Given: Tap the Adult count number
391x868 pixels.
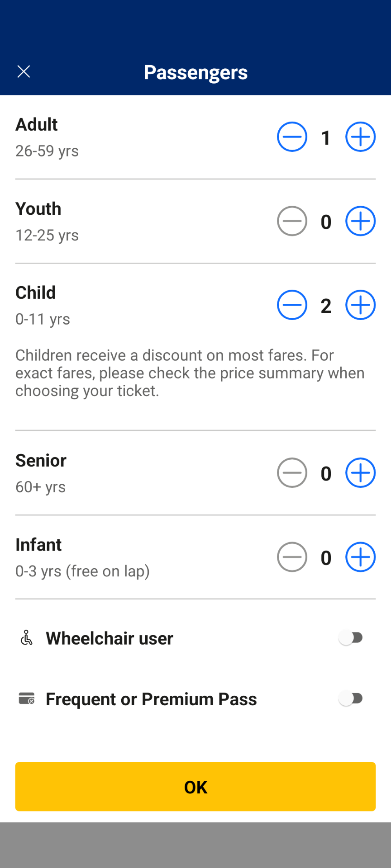Looking at the screenshot, I should click(326, 137).
